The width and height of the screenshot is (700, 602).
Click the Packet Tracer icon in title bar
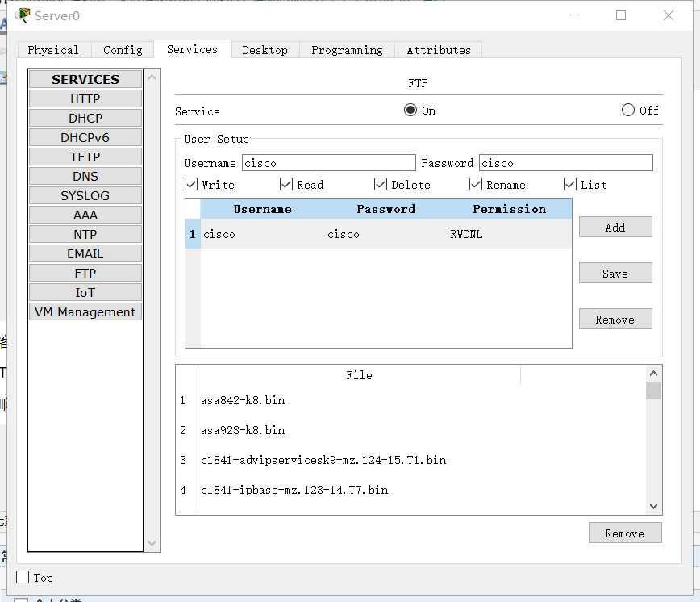coord(23,15)
